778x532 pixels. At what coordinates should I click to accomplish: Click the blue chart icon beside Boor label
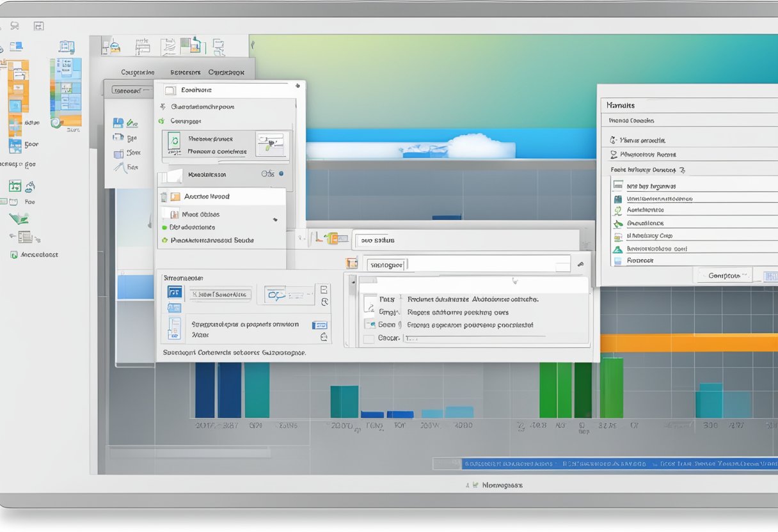pos(15,145)
